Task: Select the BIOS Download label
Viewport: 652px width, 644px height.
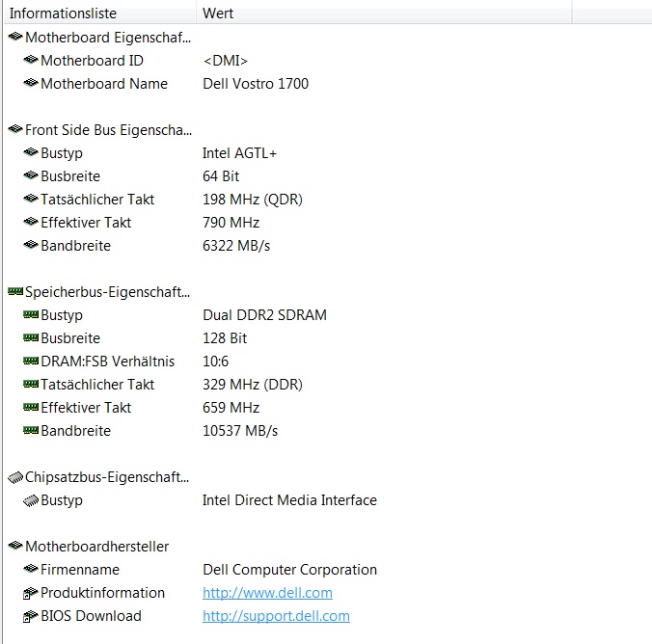Action: point(91,616)
